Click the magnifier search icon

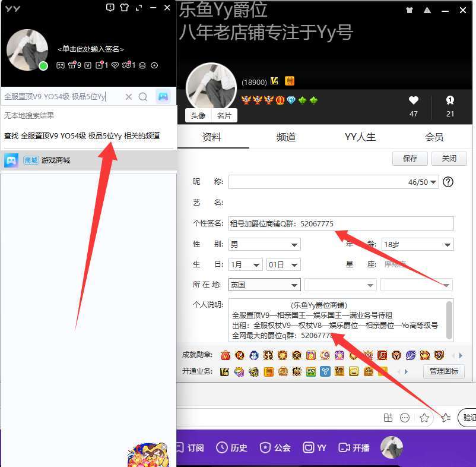(x=142, y=97)
